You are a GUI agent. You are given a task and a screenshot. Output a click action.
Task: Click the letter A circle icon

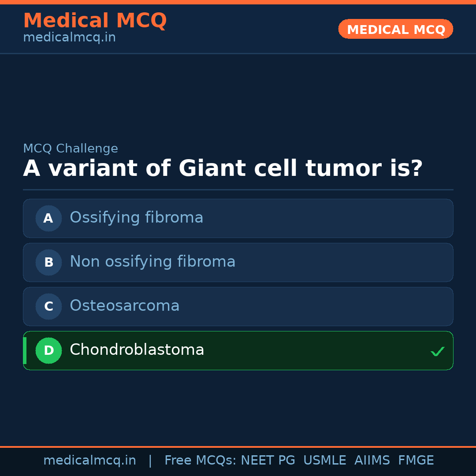pyautogui.click(x=48, y=218)
